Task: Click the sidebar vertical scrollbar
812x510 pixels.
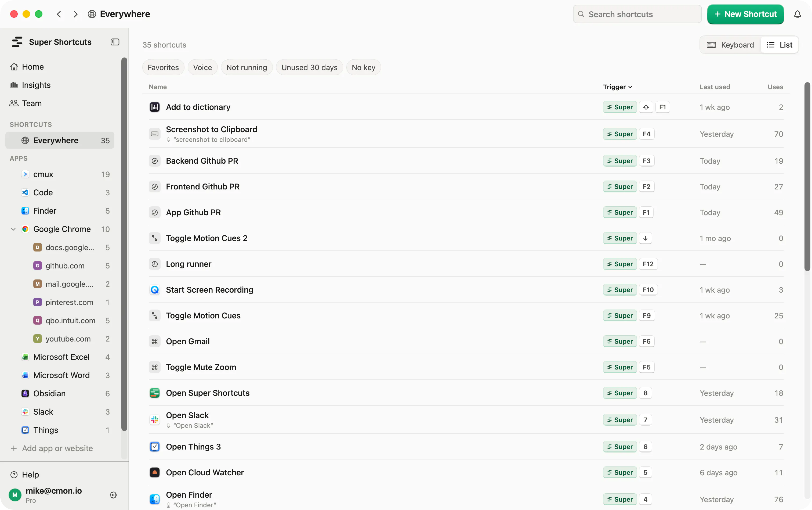Action: click(124, 244)
